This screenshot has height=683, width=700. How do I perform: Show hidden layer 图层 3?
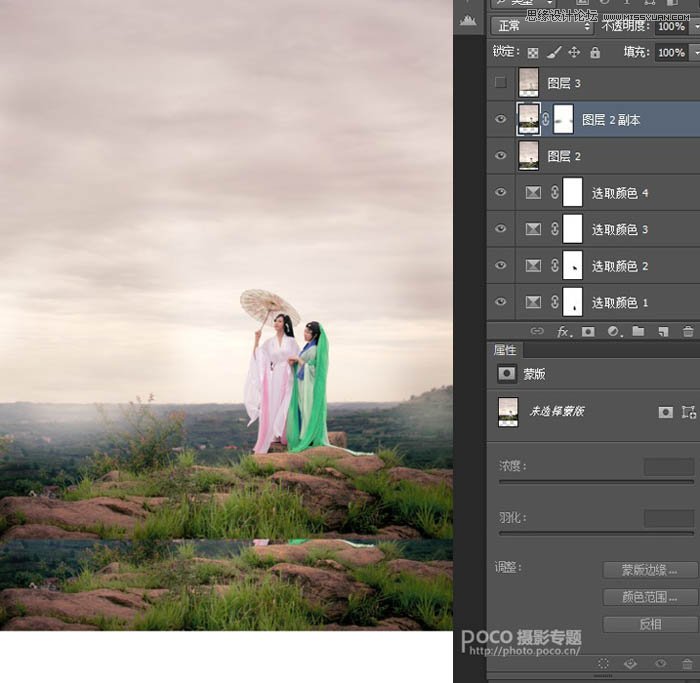[501, 83]
